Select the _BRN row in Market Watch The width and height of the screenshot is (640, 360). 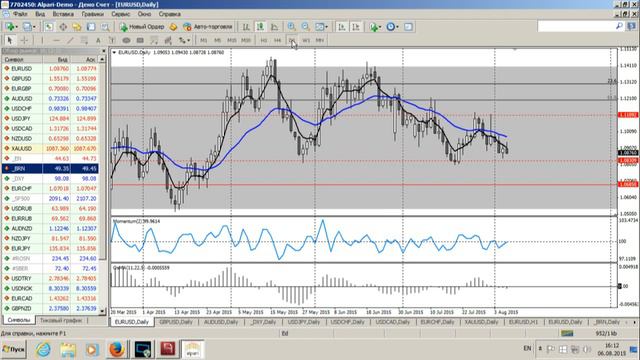tap(50, 169)
